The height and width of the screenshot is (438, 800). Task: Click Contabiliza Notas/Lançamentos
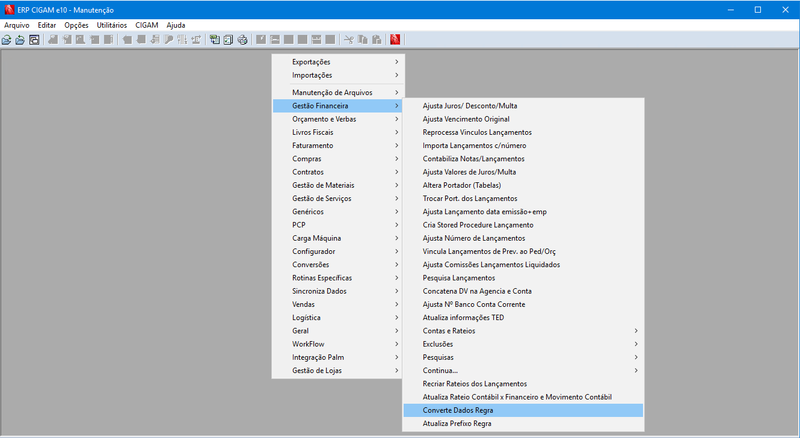(523, 159)
